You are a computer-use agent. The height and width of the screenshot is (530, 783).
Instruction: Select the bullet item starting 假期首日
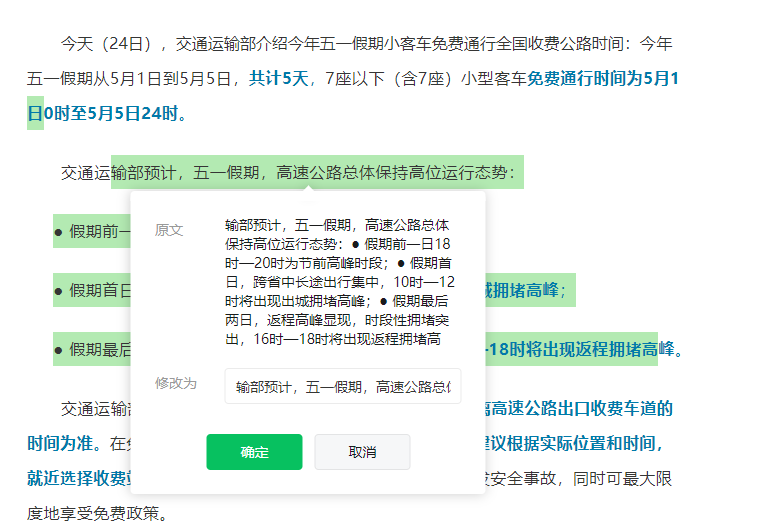click(x=92, y=290)
